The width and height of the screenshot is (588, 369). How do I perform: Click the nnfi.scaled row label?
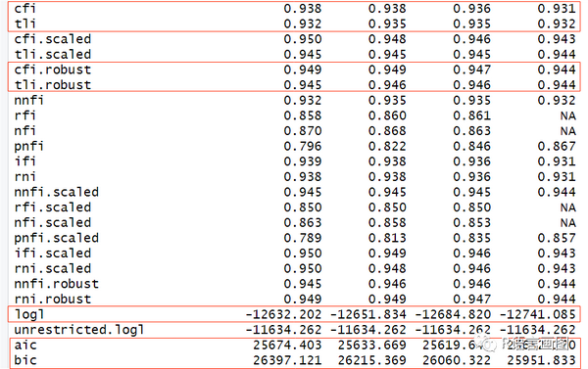tap(57, 192)
